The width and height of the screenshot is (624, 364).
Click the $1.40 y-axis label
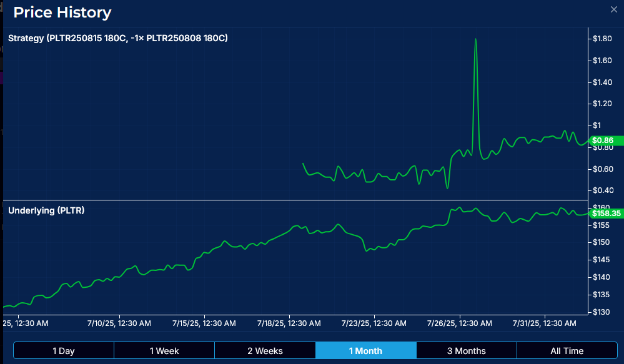[x=602, y=82]
